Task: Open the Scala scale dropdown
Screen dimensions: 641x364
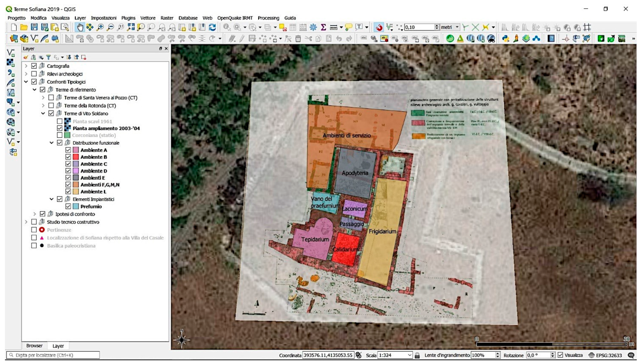Action: (x=409, y=355)
